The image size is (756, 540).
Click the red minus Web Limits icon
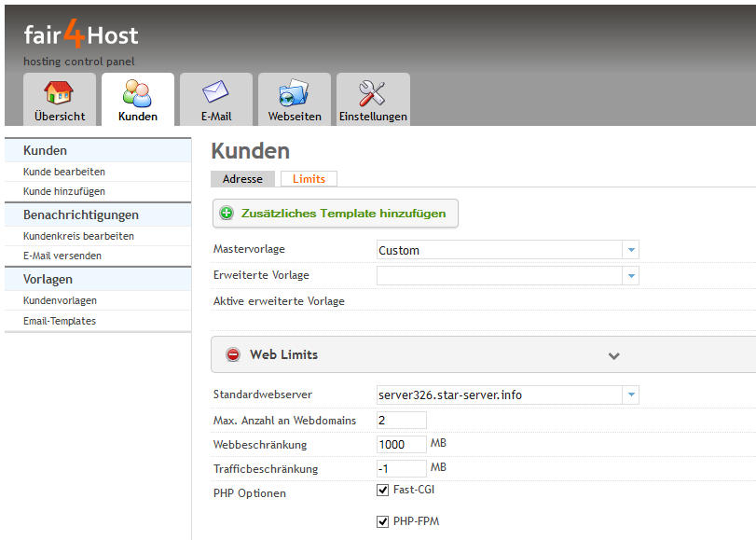(x=233, y=355)
